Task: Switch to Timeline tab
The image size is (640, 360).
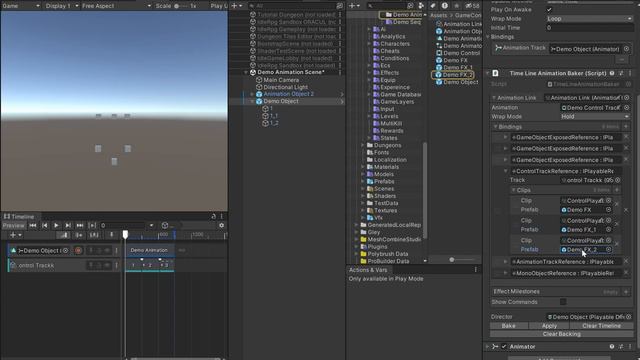Action: [x=19, y=216]
